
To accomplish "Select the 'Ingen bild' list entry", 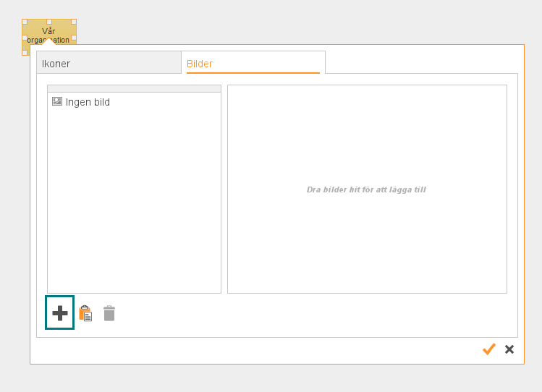I will pyautogui.click(x=88, y=103).
